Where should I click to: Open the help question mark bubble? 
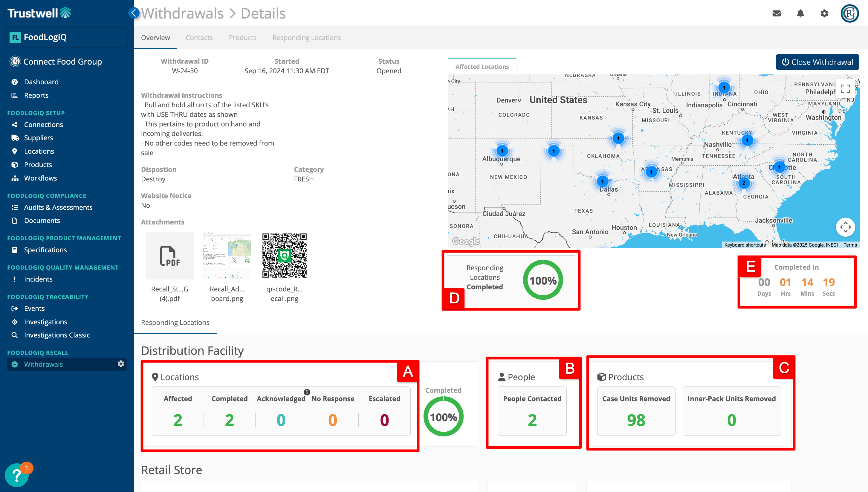coord(16,475)
